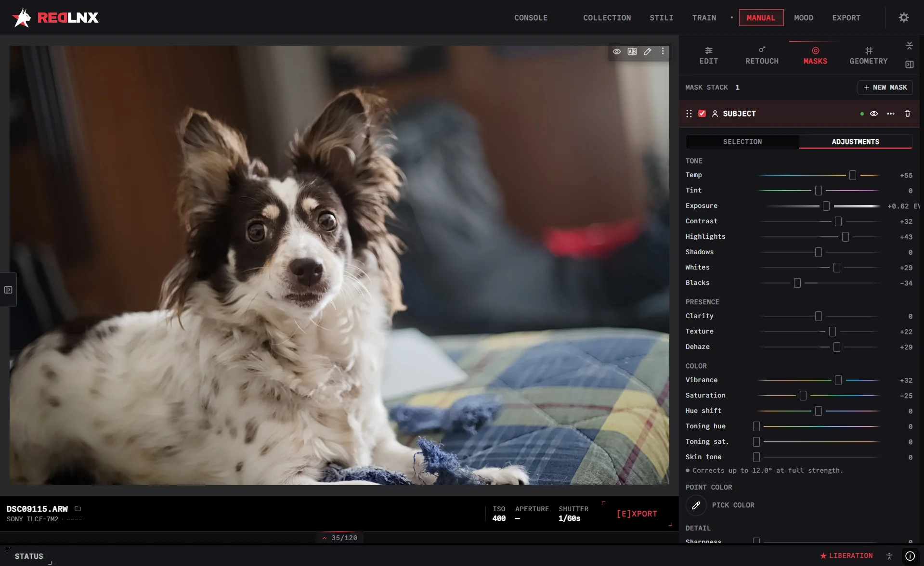Click the Toning hue slider handle
This screenshot has width=924, height=566.
coord(756,426)
